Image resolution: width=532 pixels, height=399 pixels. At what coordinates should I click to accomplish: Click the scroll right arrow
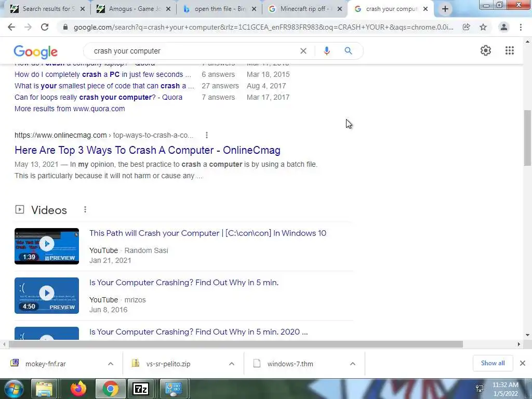pyautogui.click(x=519, y=344)
